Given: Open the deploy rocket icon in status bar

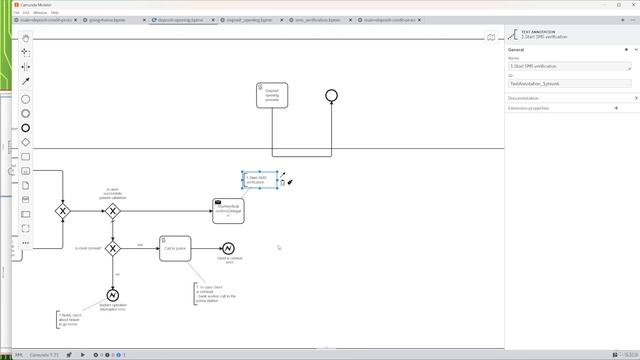Looking at the screenshot, I should [69, 355].
